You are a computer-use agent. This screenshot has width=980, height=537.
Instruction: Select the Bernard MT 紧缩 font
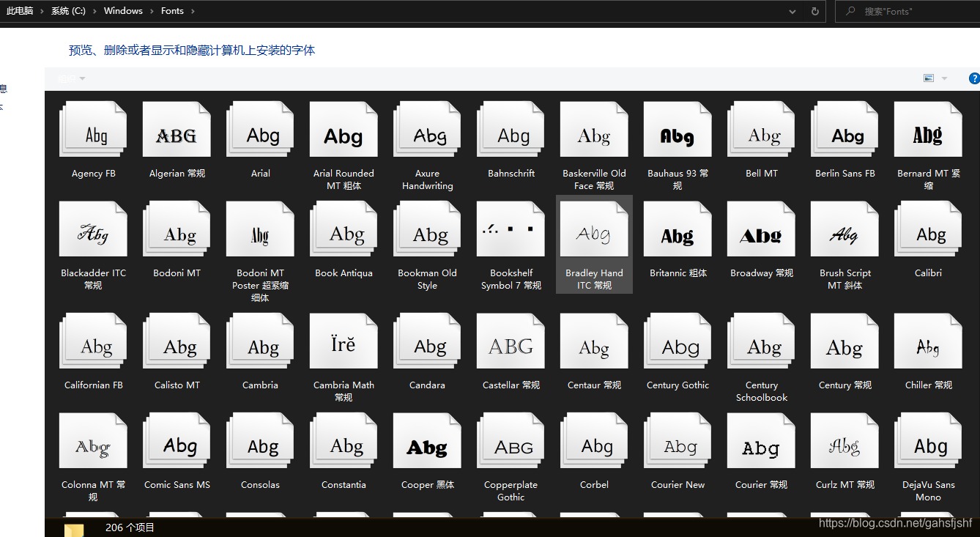[x=928, y=130]
